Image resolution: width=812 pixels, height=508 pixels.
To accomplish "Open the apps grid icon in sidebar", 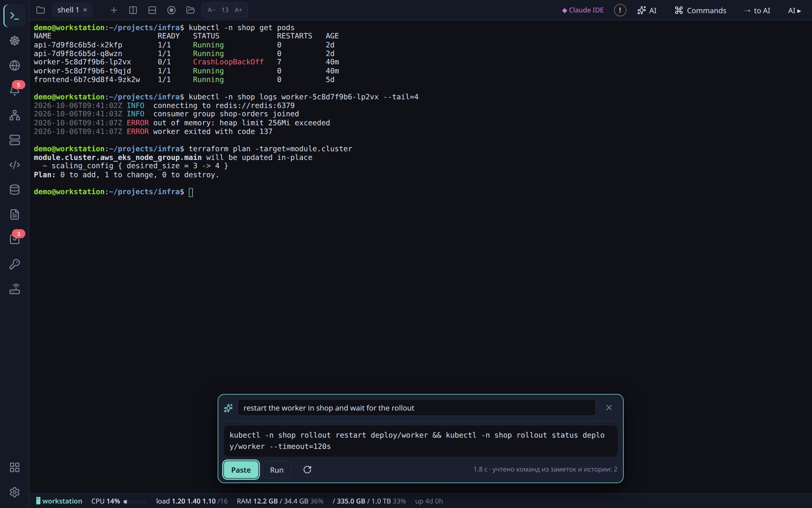I will tap(15, 467).
